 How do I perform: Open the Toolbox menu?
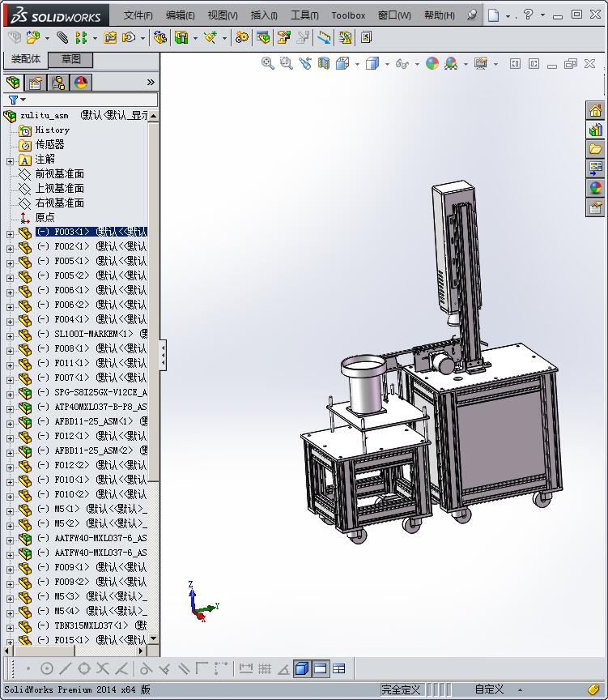(348, 15)
